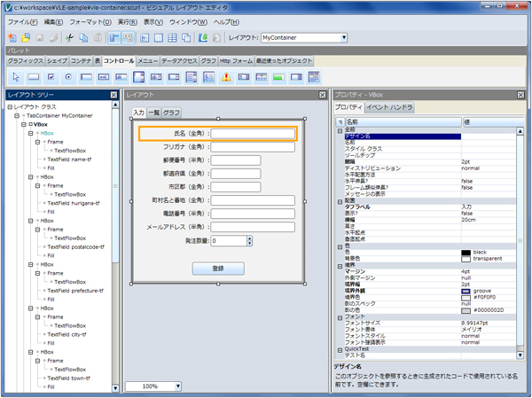Click the 名前 column header

pyautogui.click(x=403, y=122)
